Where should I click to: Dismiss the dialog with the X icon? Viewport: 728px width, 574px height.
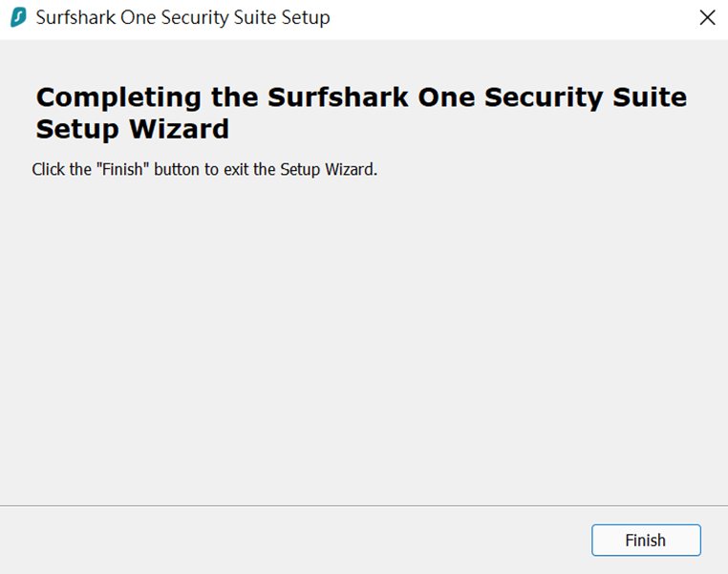707,17
